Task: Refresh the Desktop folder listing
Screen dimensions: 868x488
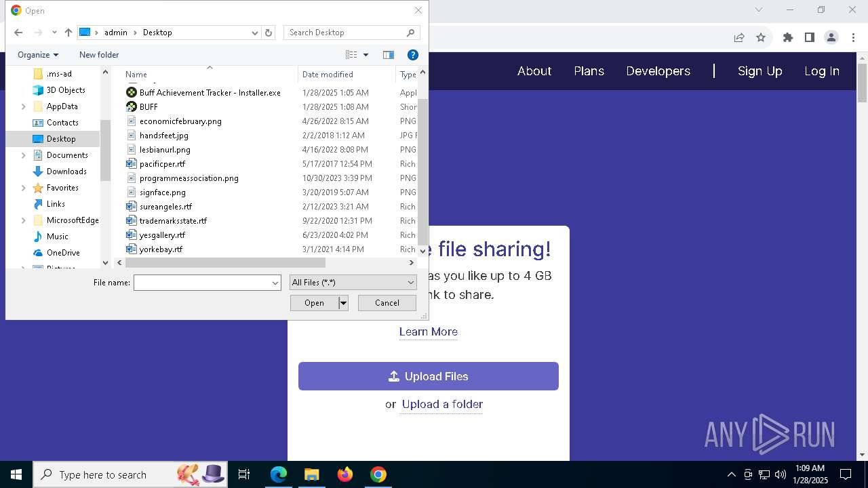Action: click(x=269, y=33)
